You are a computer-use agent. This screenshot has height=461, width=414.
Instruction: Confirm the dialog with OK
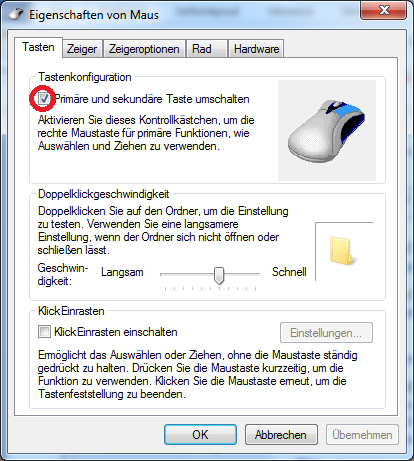[x=200, y=435]
